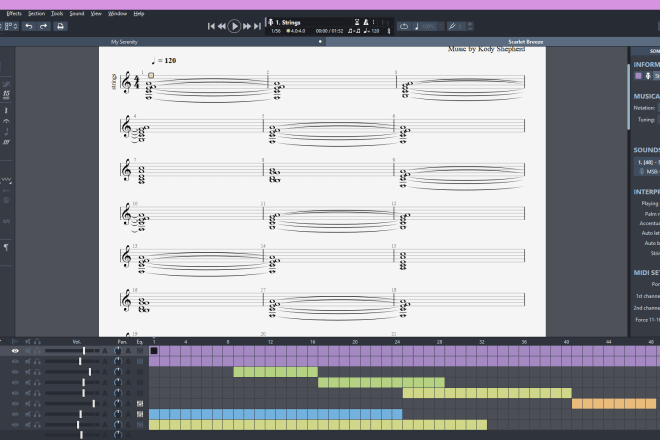Open the 1. [48] sound preset entry
Viewport: 660px width, 440px height.
(647, 162)
